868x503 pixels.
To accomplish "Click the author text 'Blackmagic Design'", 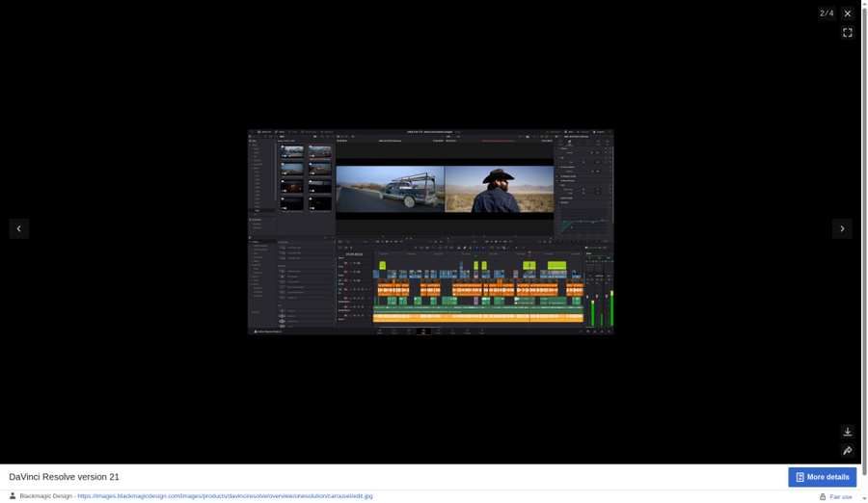I will point(46,496).
